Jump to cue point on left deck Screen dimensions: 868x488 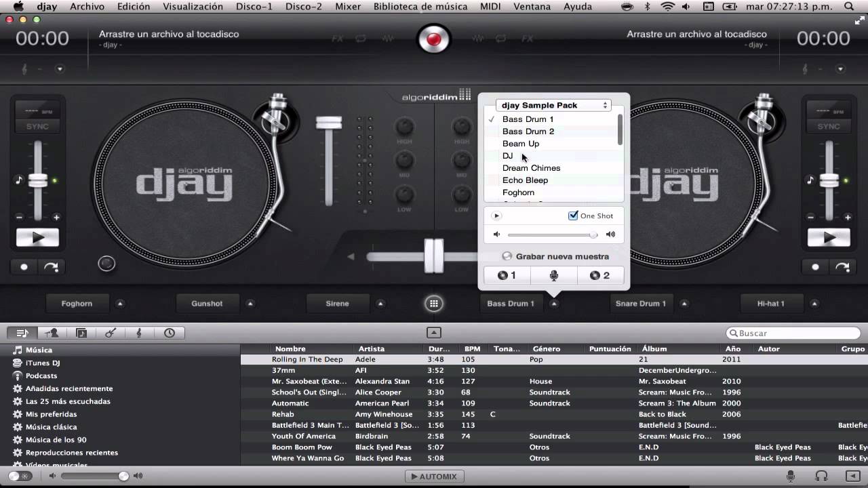51,267
